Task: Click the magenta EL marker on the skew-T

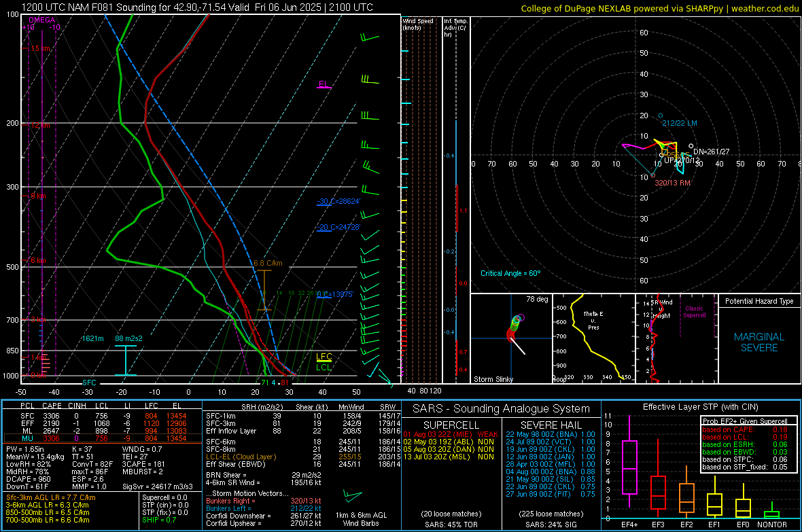Action: 323,84
